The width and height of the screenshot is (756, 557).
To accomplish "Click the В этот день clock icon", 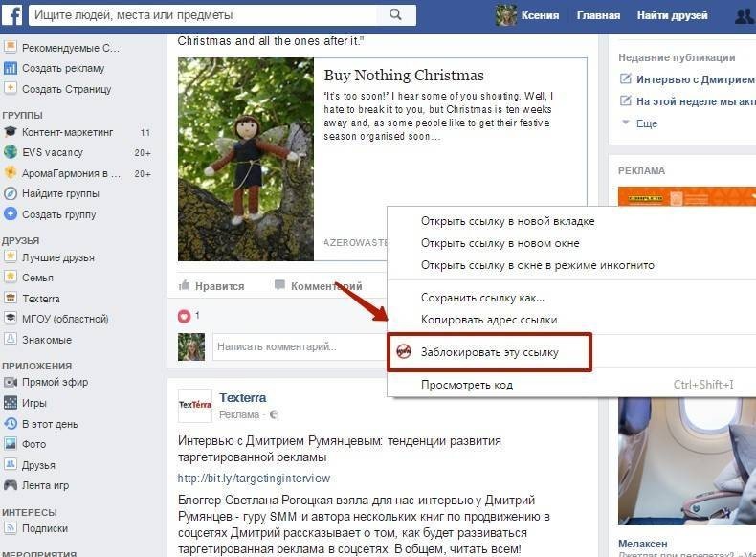I will [11, 423].
